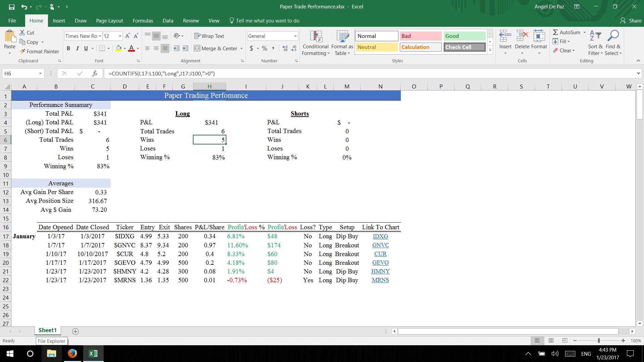Click the Comma Style number format
Viewport: 644px width, 362px height.
point(273,48)
